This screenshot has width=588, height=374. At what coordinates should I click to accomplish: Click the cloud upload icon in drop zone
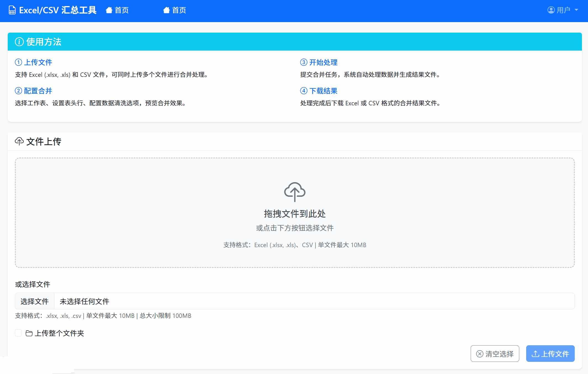click(x=295, y=192)
